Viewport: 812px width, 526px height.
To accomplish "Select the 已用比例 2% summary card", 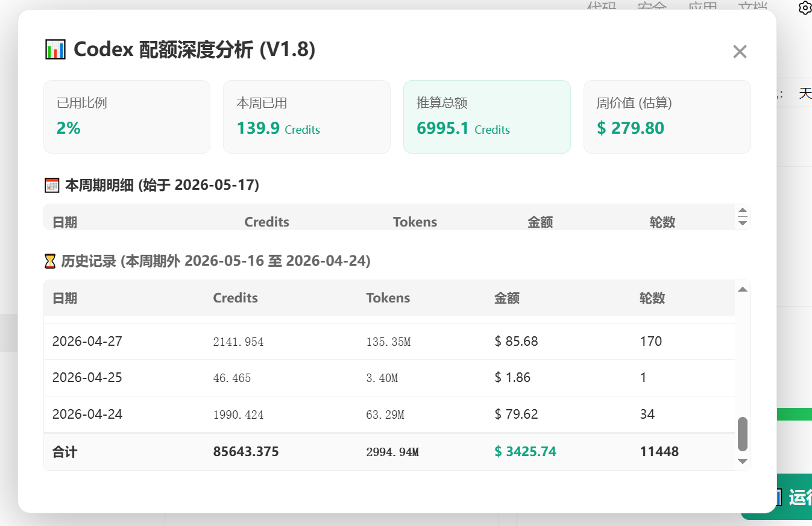I will click(127, 117).
